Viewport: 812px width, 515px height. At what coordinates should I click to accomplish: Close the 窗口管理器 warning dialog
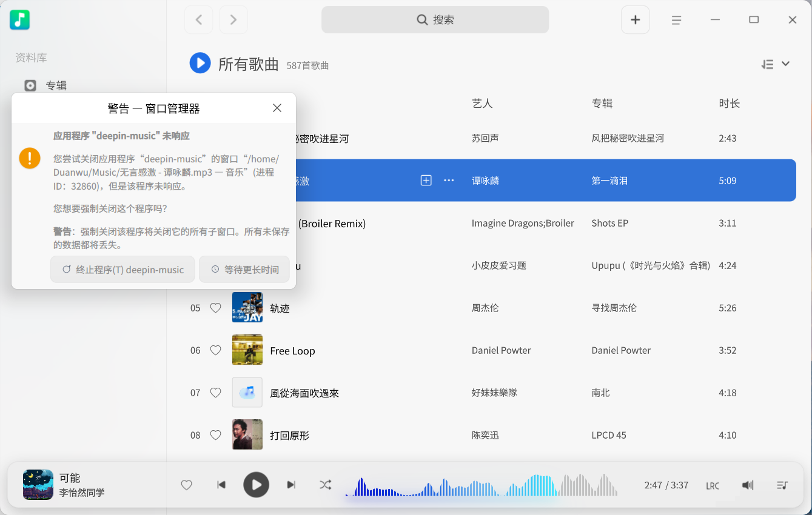[x=277, y=108]
